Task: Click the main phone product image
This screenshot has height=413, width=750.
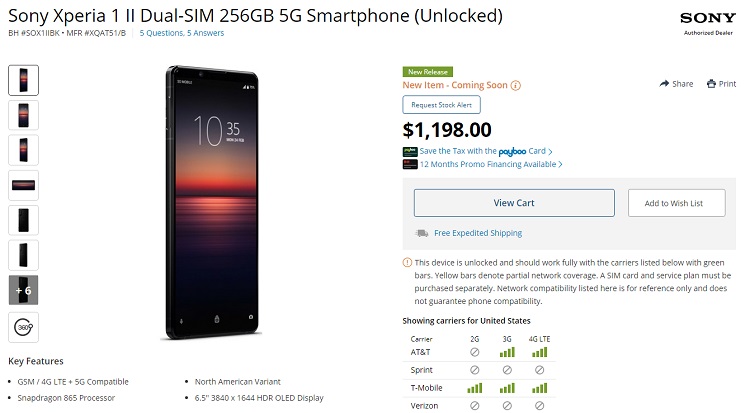Action: point(211,203)
